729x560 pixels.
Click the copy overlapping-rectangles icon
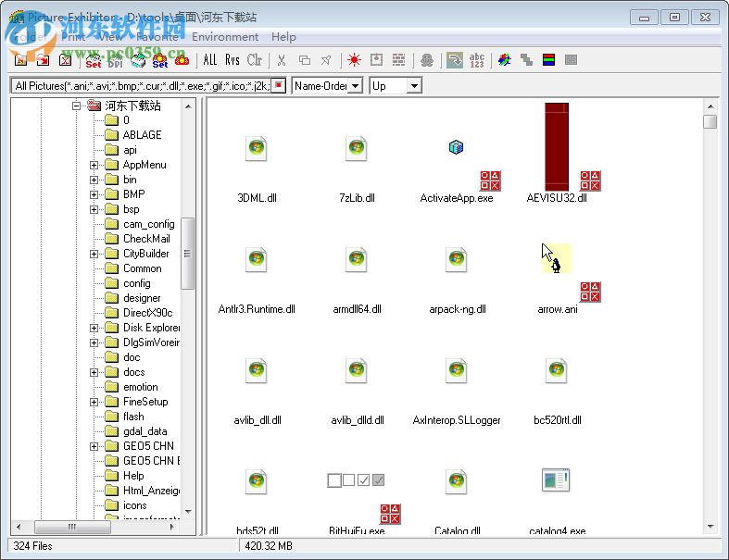pyautogui.click(x=304, y=60)
